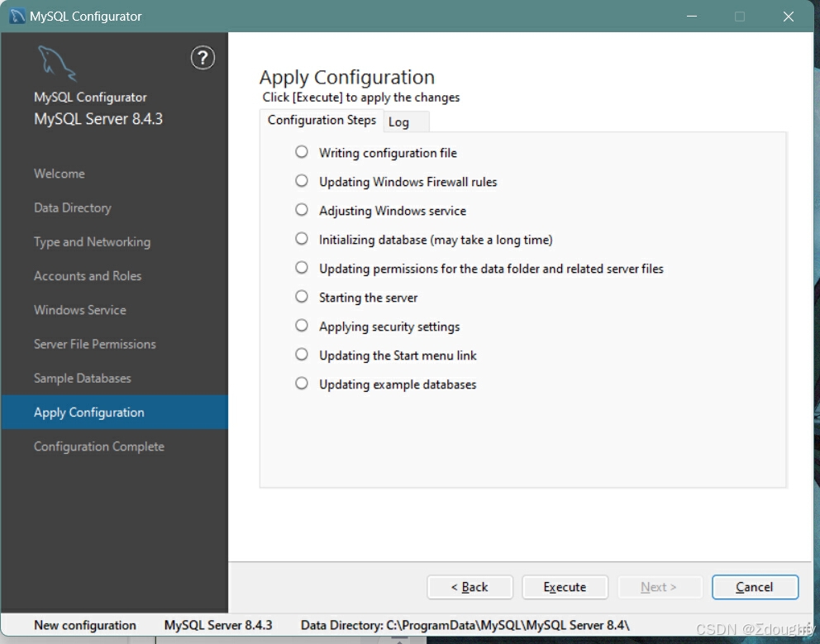This screenshot has height=644, width=820.
Task: Open Type and Networking sidebar step
Action: tap(92, 241)
